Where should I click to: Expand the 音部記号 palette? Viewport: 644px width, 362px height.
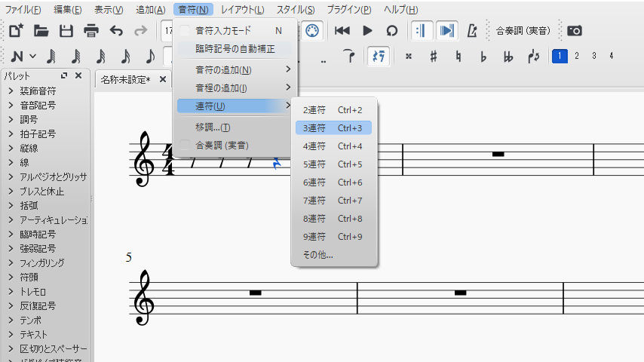[x=11, y=106]
